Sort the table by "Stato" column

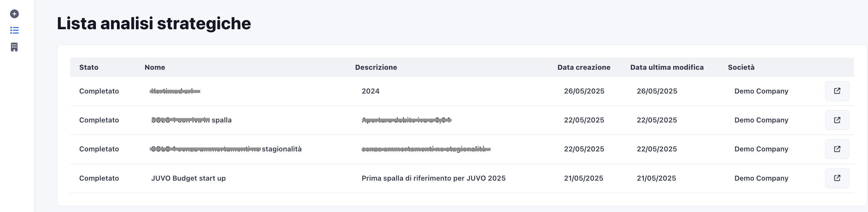(89, 67)
